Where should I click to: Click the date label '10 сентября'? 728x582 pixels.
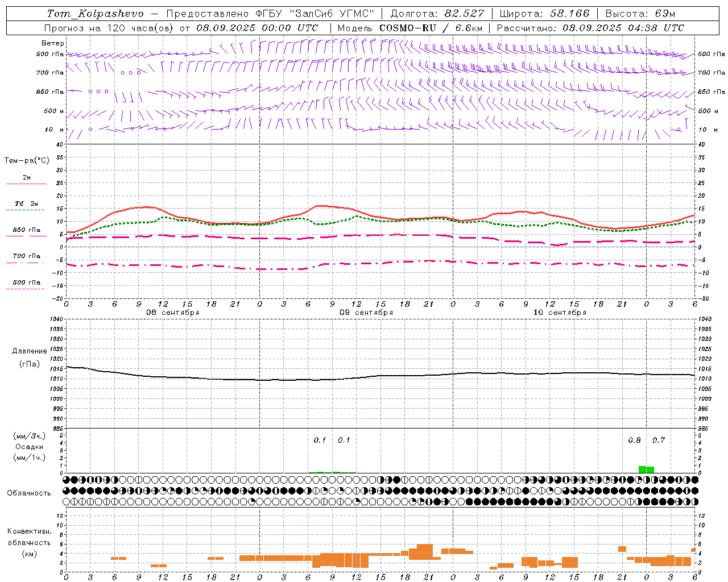coord(560,313)
